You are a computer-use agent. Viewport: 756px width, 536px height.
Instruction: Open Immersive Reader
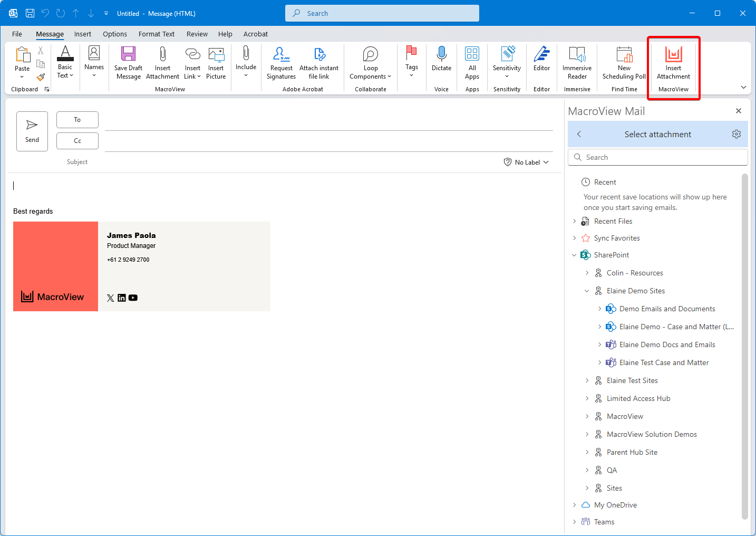[x=577, y=62]
